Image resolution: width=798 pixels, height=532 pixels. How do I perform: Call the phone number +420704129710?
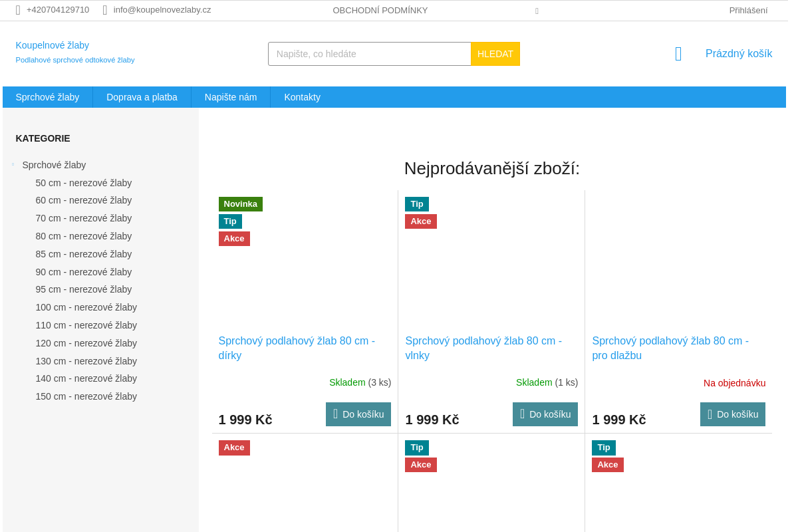(x=58, y=10)
